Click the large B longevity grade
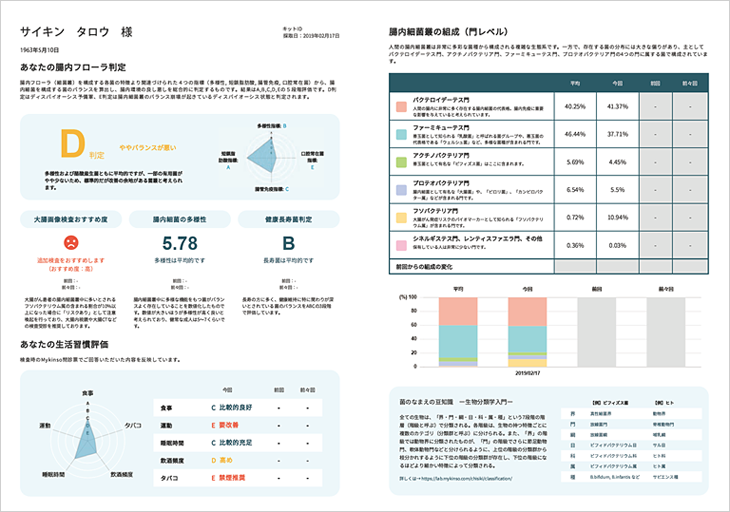The image size is (730, 512). click(289, 243)
